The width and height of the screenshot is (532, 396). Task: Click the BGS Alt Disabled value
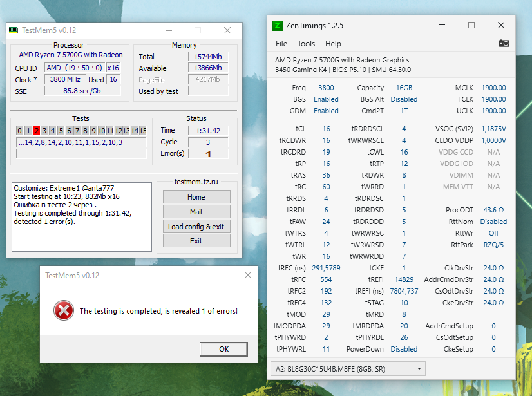[404, 99]
